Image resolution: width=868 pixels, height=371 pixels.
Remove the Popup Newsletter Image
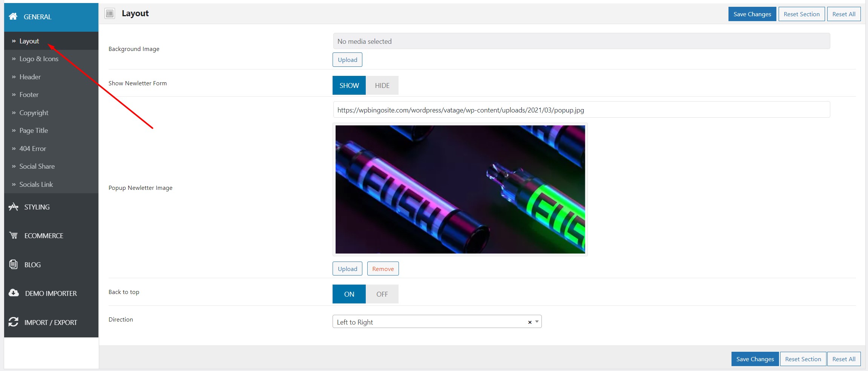coord(383,269)
